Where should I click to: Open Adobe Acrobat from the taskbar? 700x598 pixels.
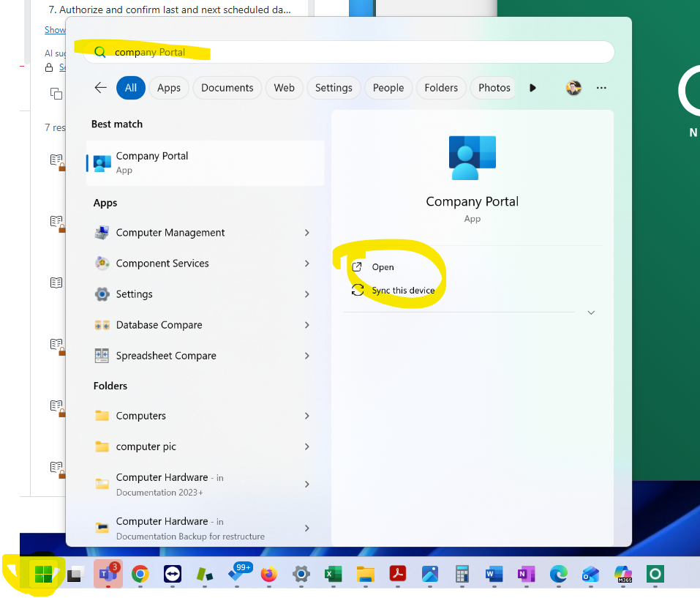[397, 575]
